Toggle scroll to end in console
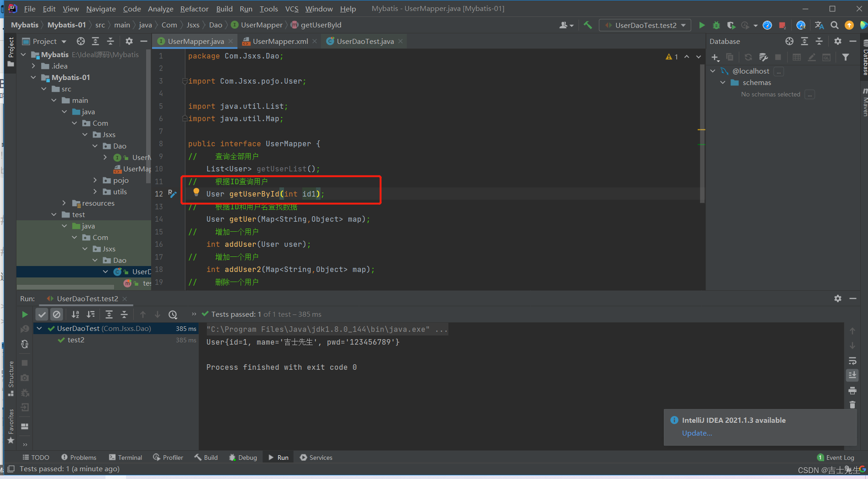 pyautogui.click(x=852, y=375)
